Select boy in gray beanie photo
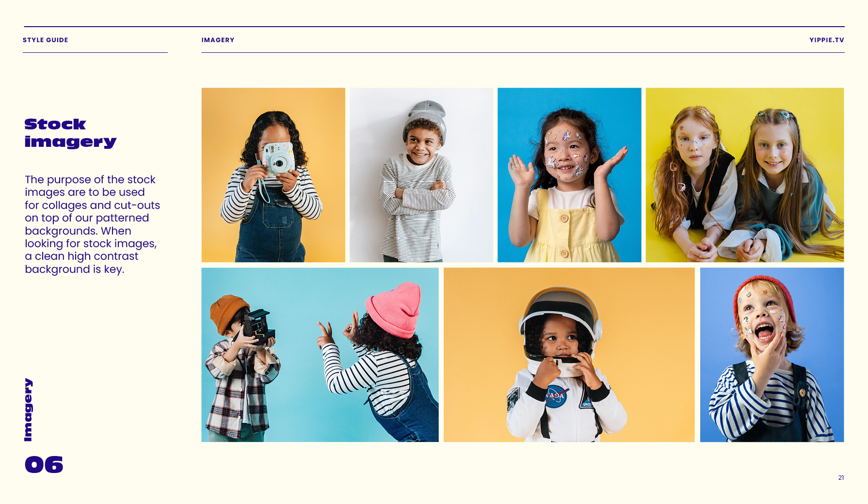Viewport: 868px width, 504px height. click(x=421, y=175)
